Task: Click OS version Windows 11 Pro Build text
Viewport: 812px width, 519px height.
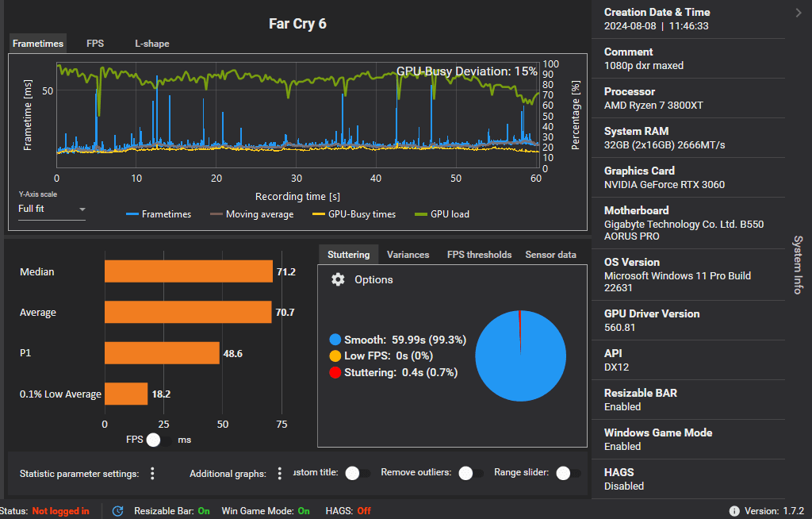Action: [x=677, y=282]
